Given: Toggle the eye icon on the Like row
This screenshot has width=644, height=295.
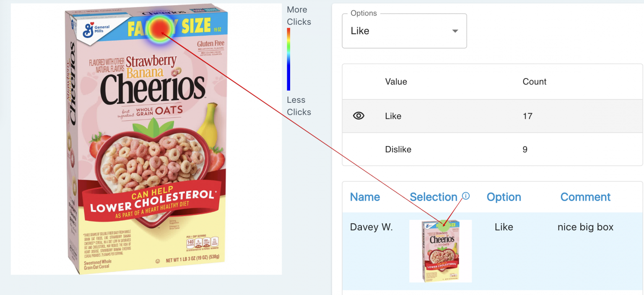Looking at the screenshot, I should coord(358,116).
